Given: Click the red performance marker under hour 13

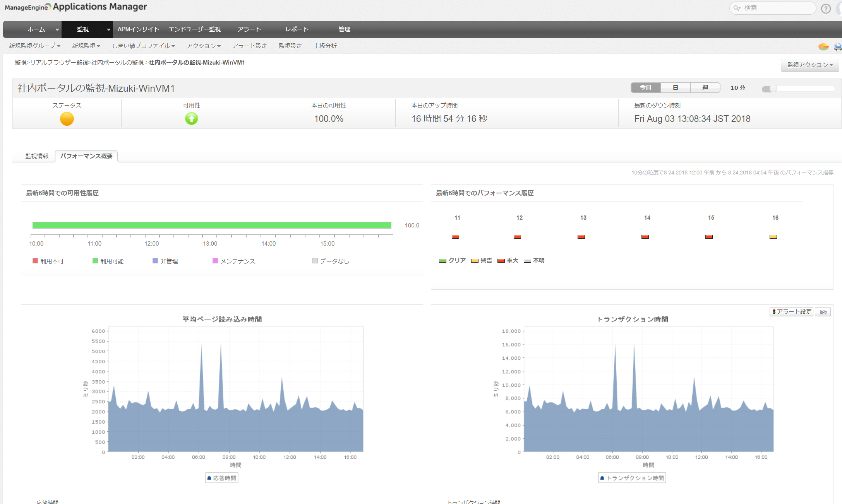Looking at the screenshot, I should pyautogui.click(x=581, y=237).
